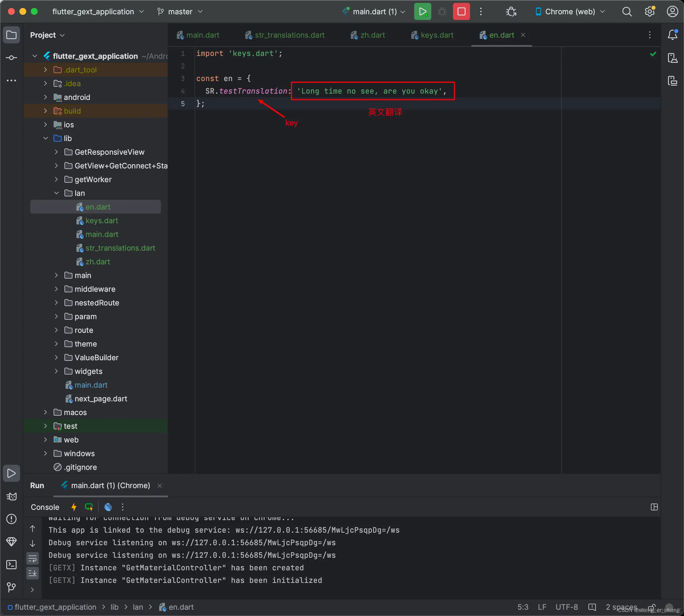The image size is (684, 616).
Task: Toggle the Project tool window folder icon
Action: coord(11,35)
